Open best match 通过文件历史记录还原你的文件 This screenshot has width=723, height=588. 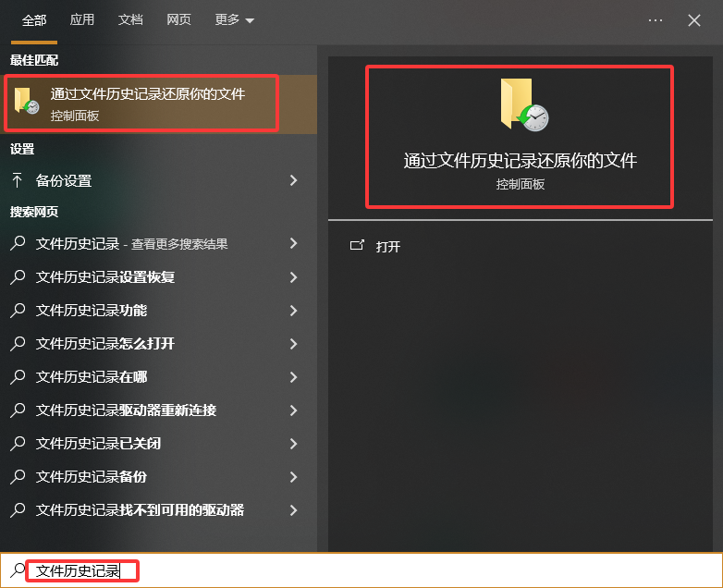click(159, 104)
